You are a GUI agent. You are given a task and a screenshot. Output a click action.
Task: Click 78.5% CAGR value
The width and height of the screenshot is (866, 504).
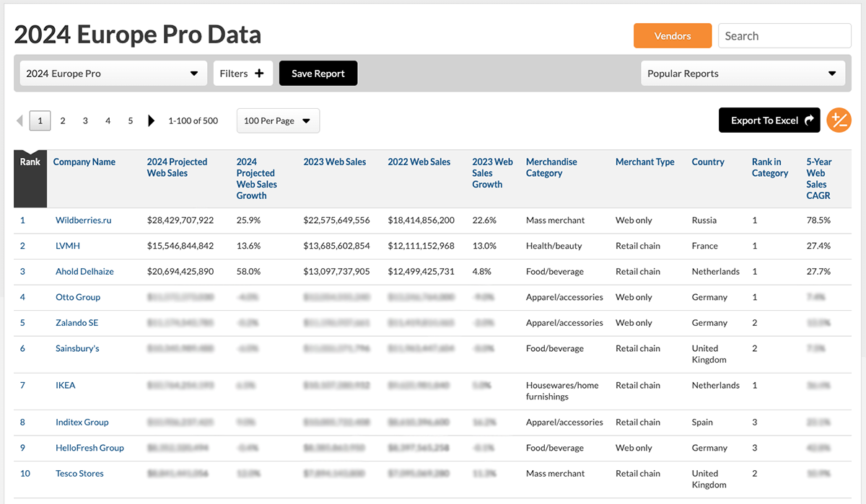point(818,221)
